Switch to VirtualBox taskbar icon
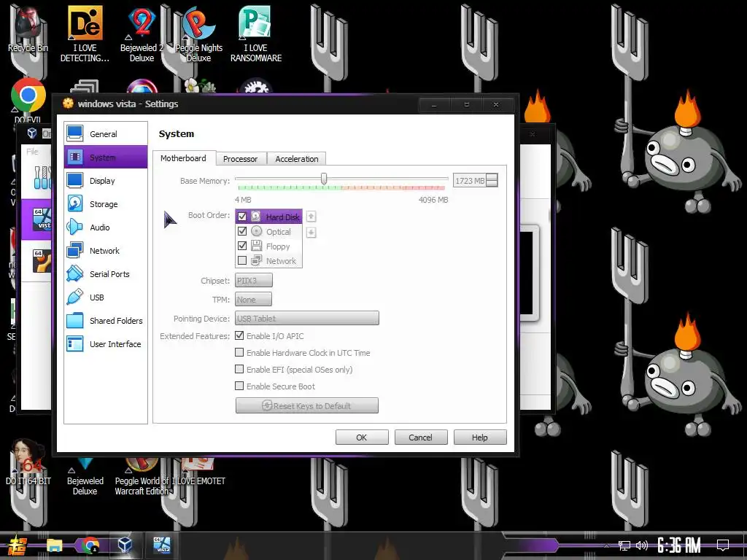 (125, 545)
